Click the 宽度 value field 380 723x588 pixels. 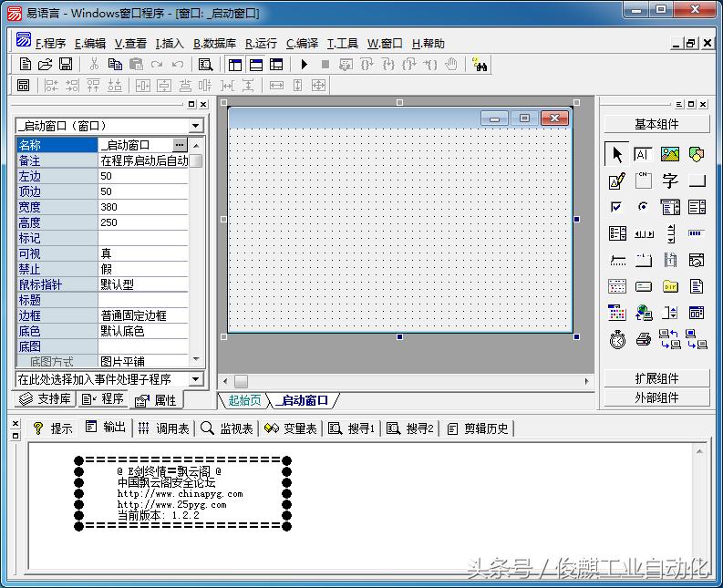143,207
